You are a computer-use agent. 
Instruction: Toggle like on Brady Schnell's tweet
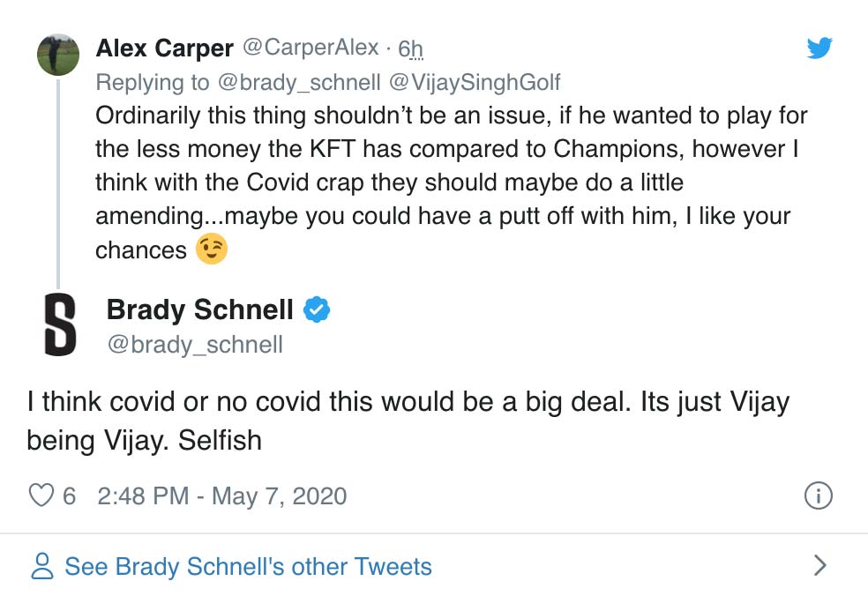(41, 496)
